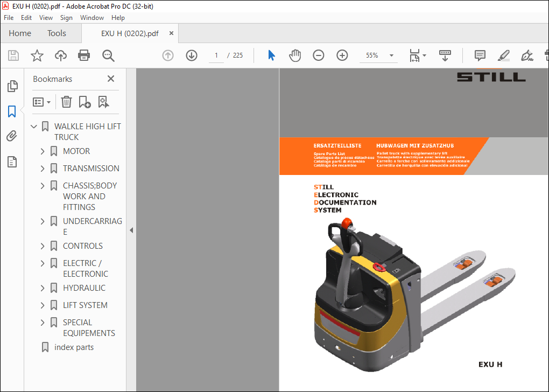Expand the HYDRAULIC bookmark
This screenshot has height=392, width=549.
click(43, 288)
